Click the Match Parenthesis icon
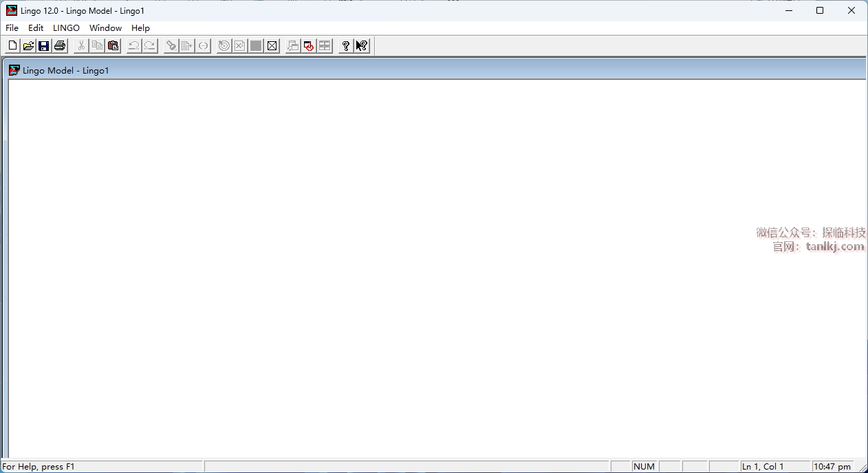The width and height of the screenshot is (868, 473). click(x=203, y=46)
